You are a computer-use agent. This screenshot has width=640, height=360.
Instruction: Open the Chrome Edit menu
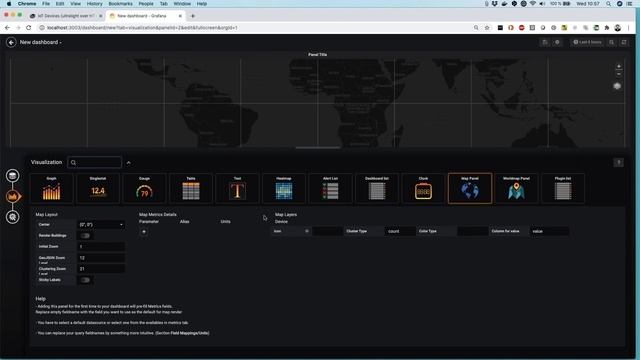[60, 4]
